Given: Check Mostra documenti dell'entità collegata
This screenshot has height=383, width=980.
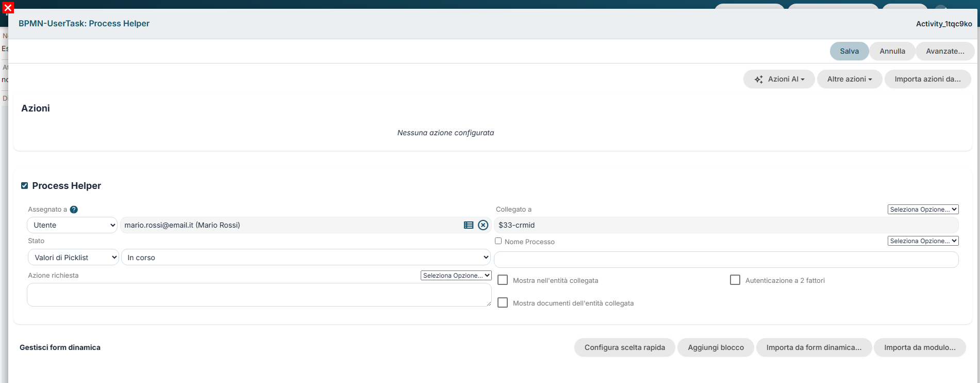Looking at the screenshot, I should (x=503, y=302).
